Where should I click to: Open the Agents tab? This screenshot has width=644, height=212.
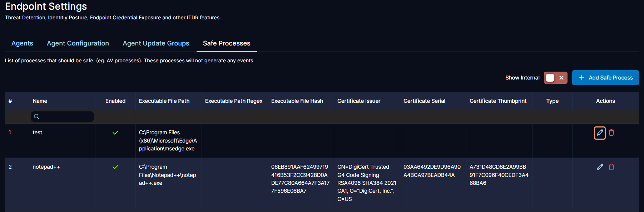coord(22,43)
